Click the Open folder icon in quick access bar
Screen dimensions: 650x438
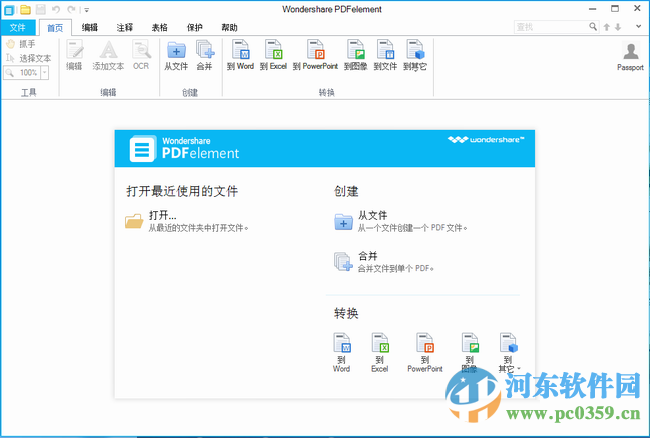pyautogui.click(x=25, y=10)
